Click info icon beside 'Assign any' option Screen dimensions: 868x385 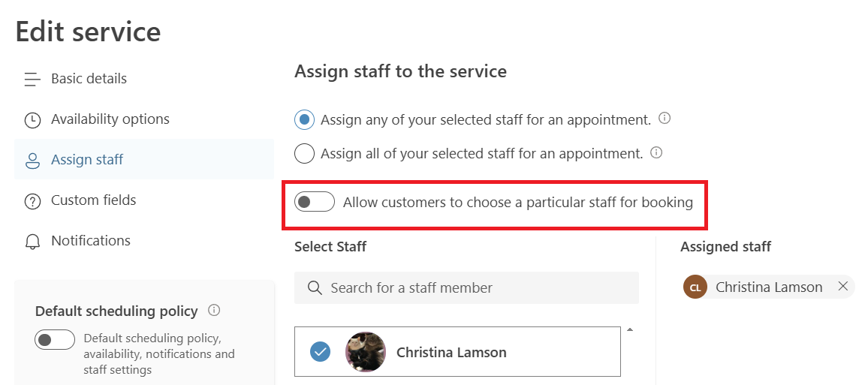664,119
